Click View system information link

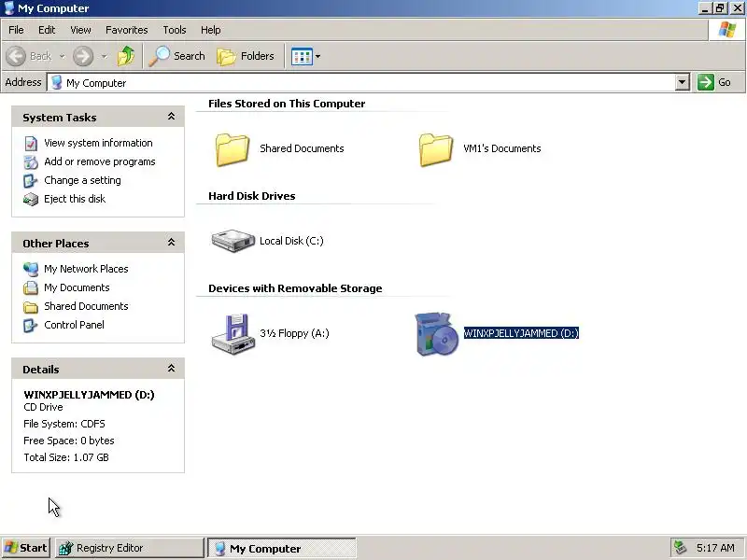[x=98, y=143]
